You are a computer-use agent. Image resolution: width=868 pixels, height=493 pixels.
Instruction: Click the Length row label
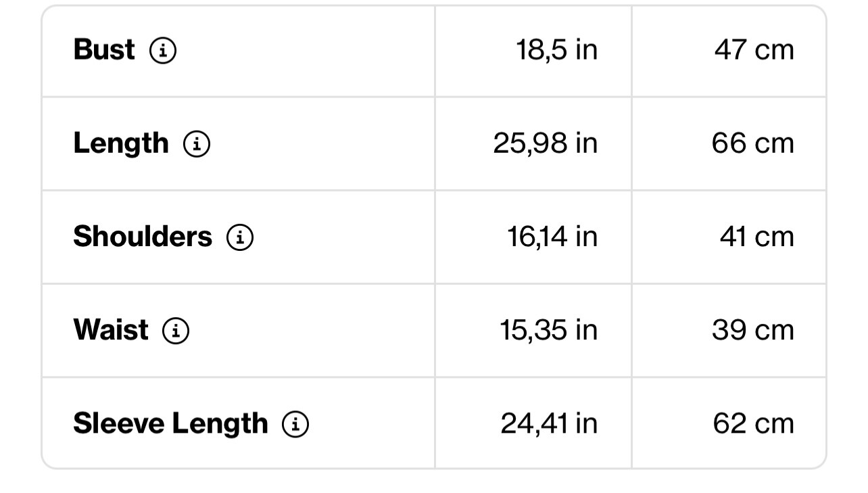tap(121, 143)
